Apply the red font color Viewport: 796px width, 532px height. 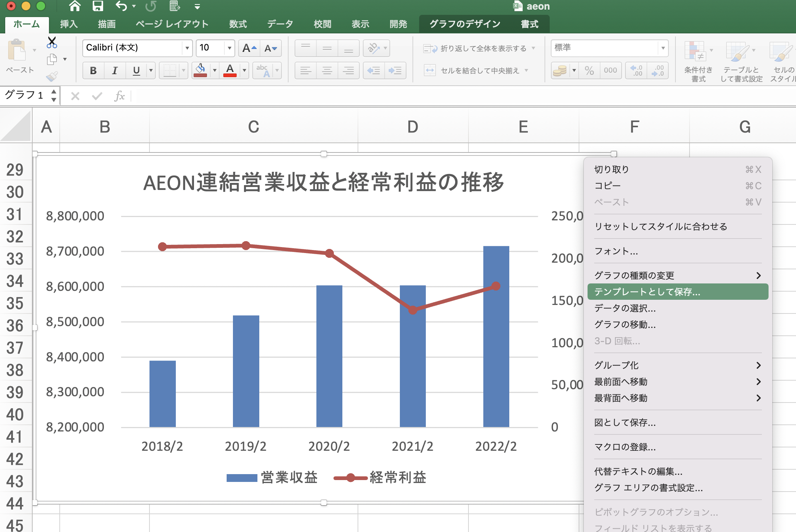(230, 70)
